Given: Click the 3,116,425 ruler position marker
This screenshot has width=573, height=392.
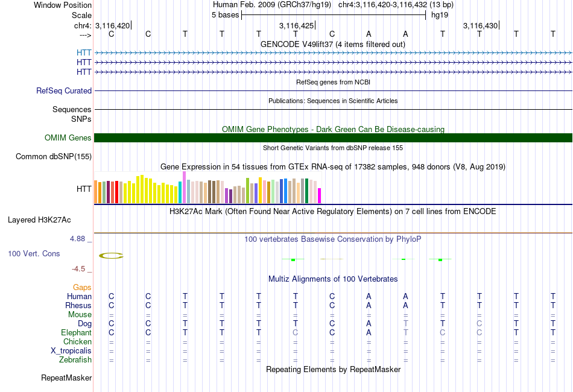Looking at the screenshot, I should coord(297,25).
